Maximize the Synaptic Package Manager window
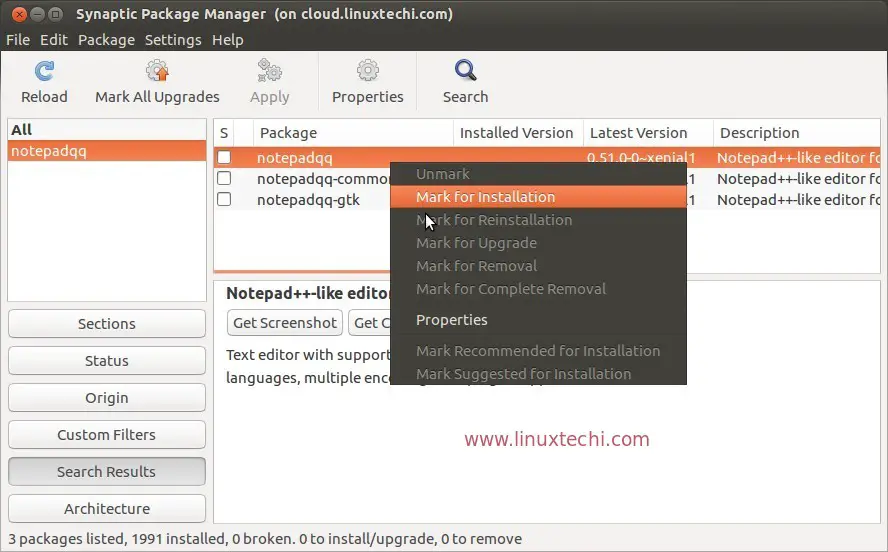The width and height of the screenshot is (888, 552). [x=56, y=14]
